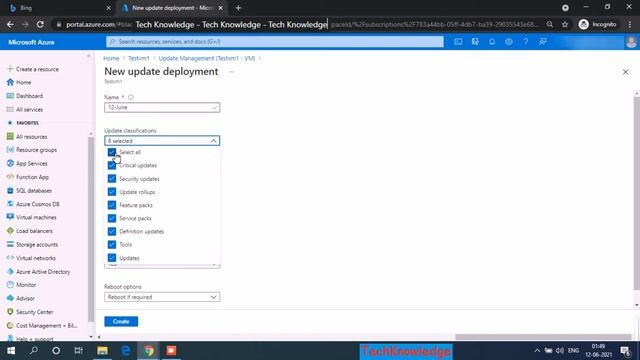Viewport: 640px width, 360px height.
Task: Click the Azure Active Directory icon
Action: pos(10,271)
